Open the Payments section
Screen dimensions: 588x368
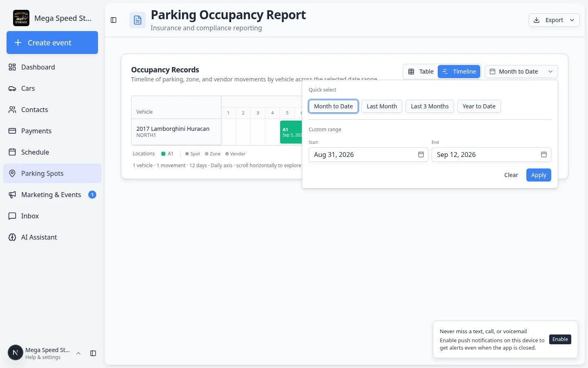pos(52,131)
